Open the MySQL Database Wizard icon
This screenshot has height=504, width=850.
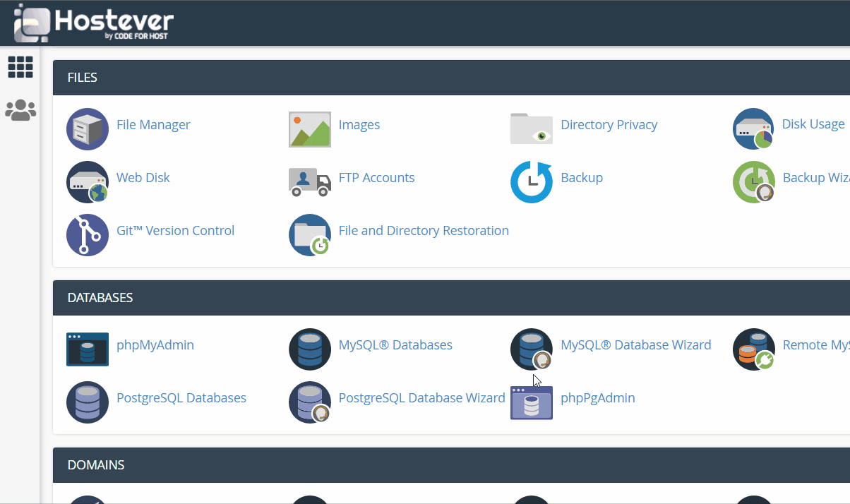532,349
